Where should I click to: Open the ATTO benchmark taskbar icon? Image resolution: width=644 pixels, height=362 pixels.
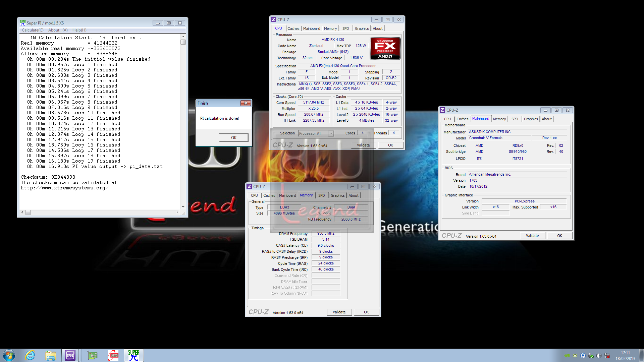(113, 355)
